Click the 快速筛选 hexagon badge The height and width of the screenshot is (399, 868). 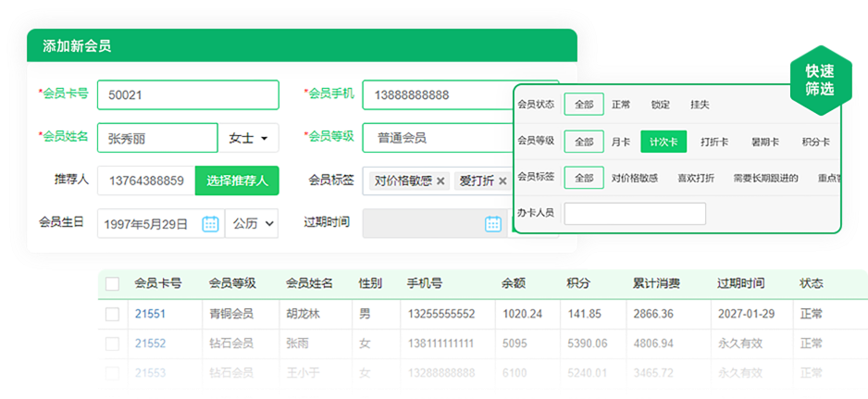click(819, 81)
